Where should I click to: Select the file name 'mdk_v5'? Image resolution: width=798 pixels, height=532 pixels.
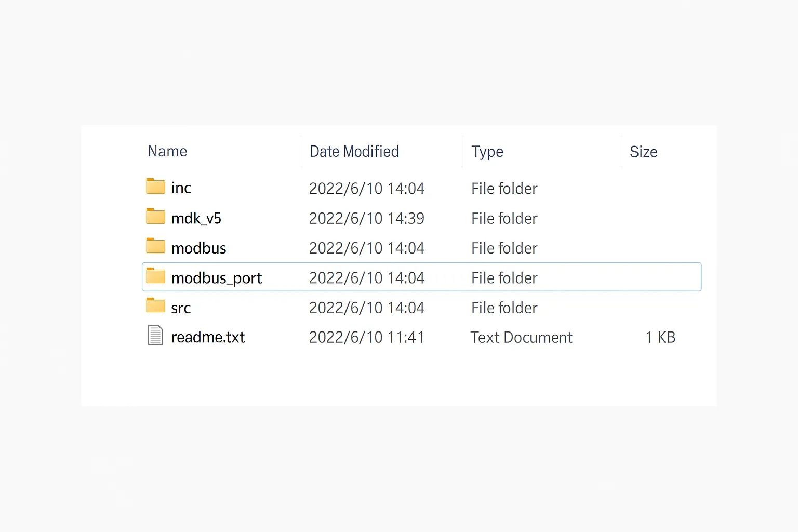click(196, 218)
